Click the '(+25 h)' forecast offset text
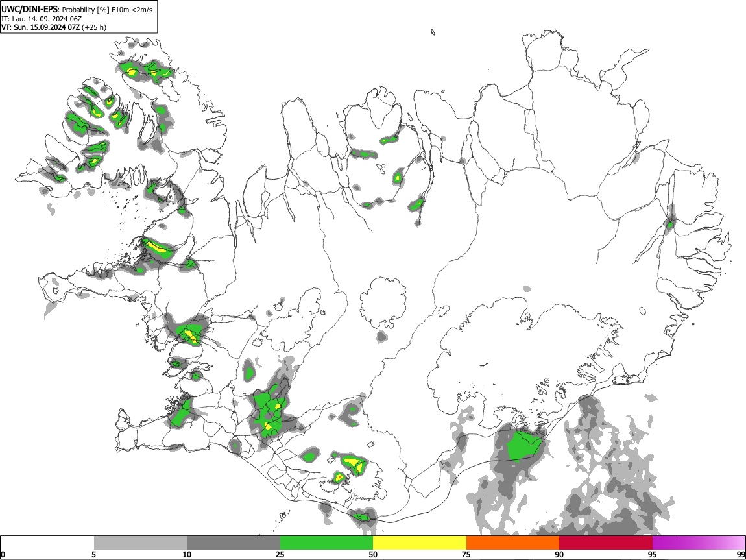 point(94,27)
